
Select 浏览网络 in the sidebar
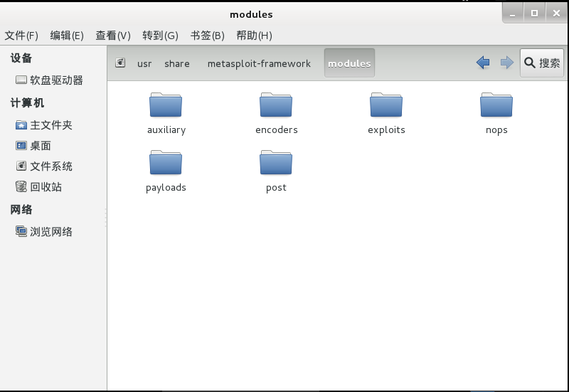[50, 231]
